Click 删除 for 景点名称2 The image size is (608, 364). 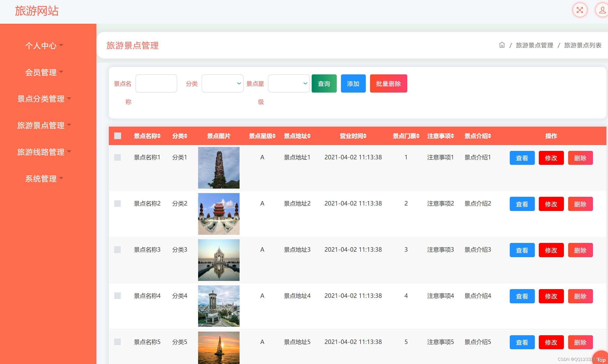pyautogui.click(x=580, y=204)
